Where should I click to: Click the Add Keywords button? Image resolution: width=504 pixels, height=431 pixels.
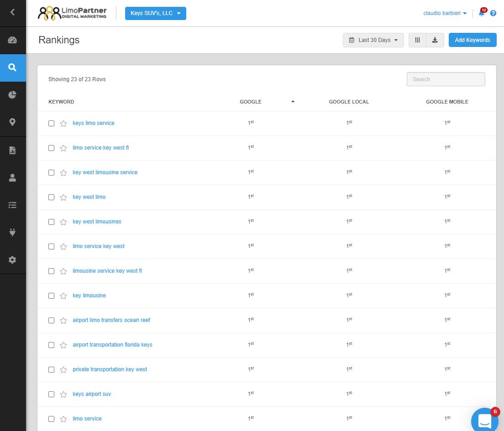pos(472,40)
